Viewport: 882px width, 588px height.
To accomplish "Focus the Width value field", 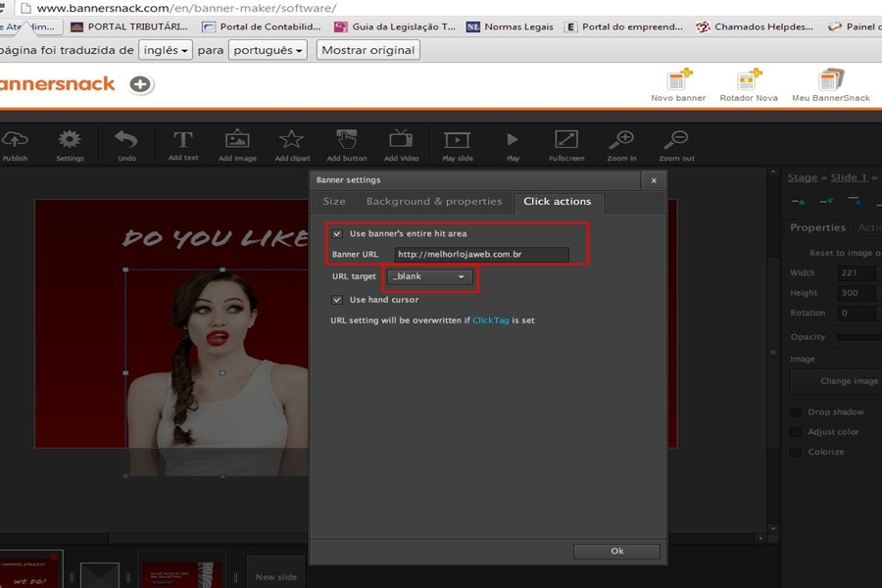I will [858, 272].
